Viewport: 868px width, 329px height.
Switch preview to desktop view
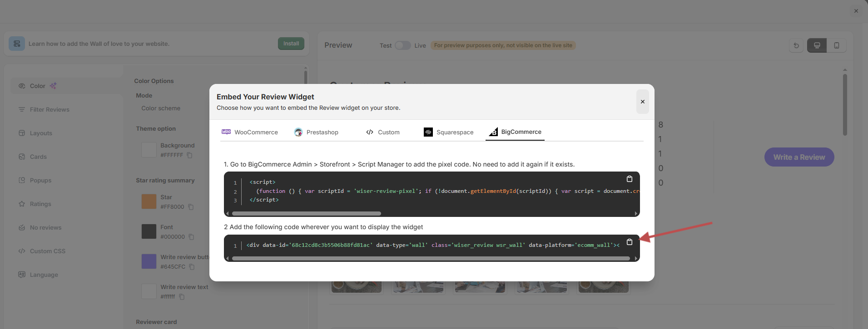817,45
